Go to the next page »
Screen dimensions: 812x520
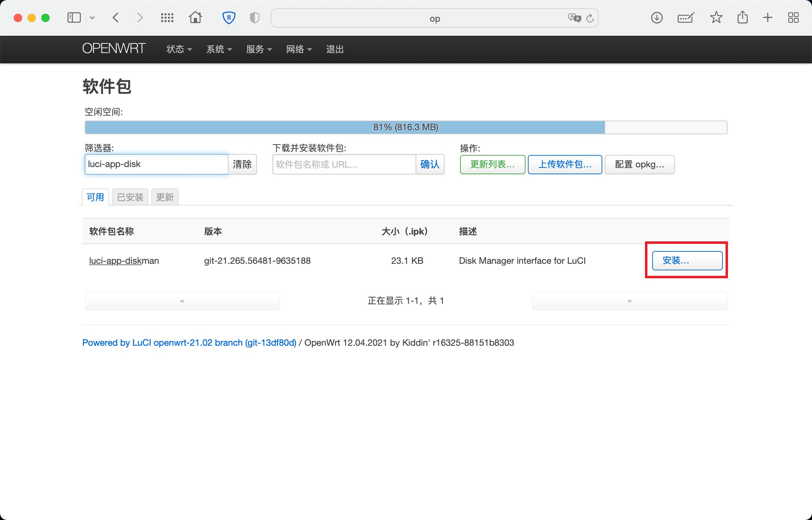[629, 301]
